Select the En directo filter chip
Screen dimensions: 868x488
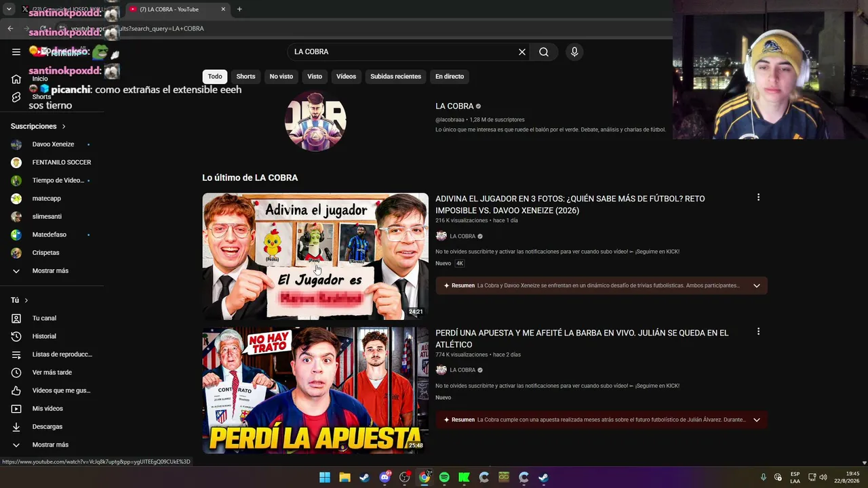(x=450, y=77)
